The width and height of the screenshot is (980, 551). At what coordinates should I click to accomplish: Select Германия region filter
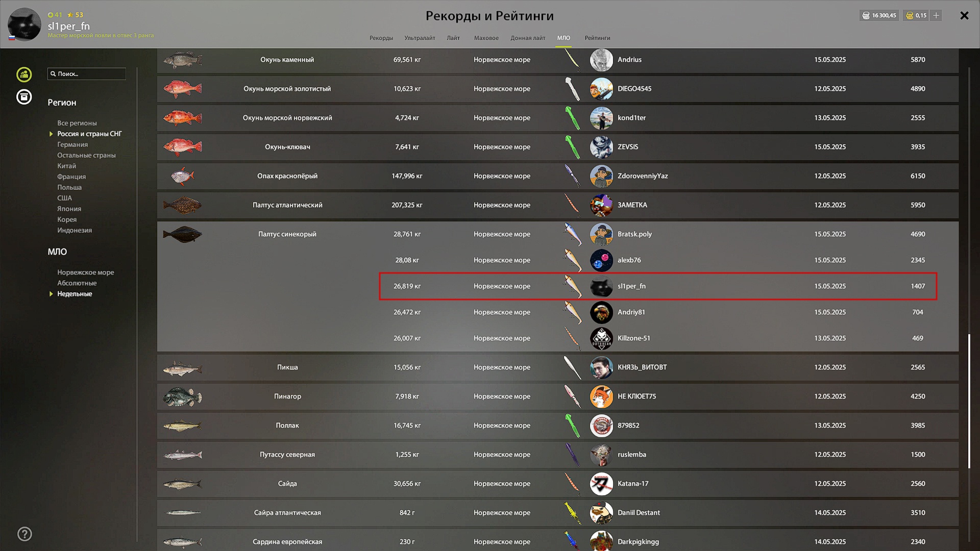[x=72, y=144]
